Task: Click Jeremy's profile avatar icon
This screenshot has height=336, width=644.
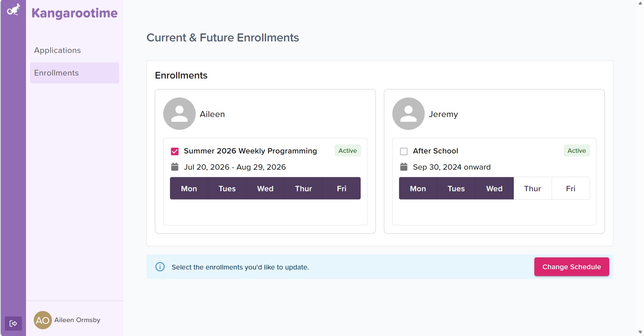Action: coord(409,114)
